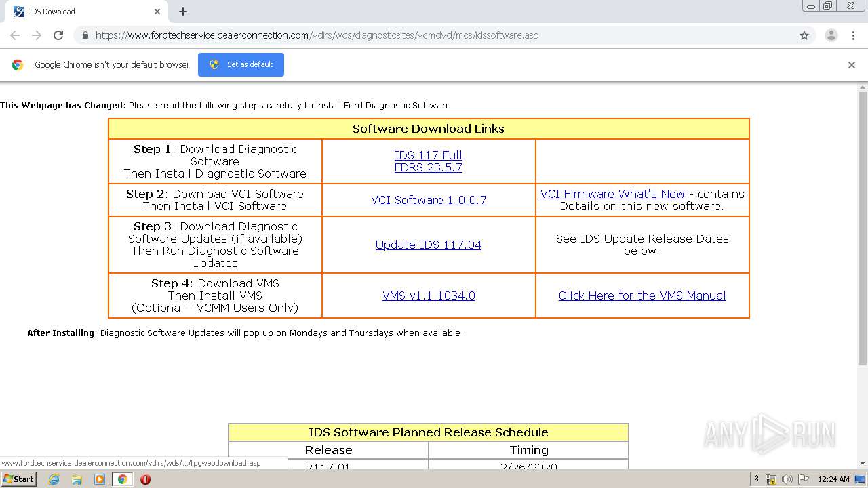
Task: Open the volume tray icon
Action: point(787,479)
